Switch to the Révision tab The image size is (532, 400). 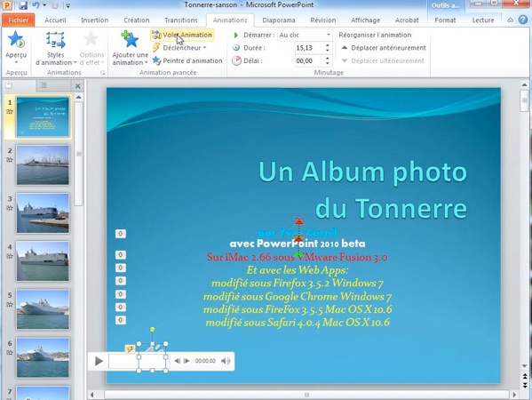tap(323, 20)
